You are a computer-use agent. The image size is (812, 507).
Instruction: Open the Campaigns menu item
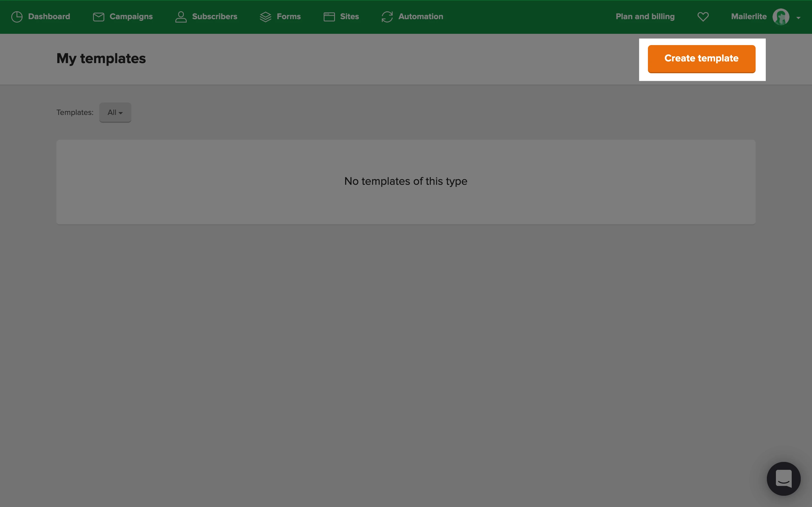(131, 17)
